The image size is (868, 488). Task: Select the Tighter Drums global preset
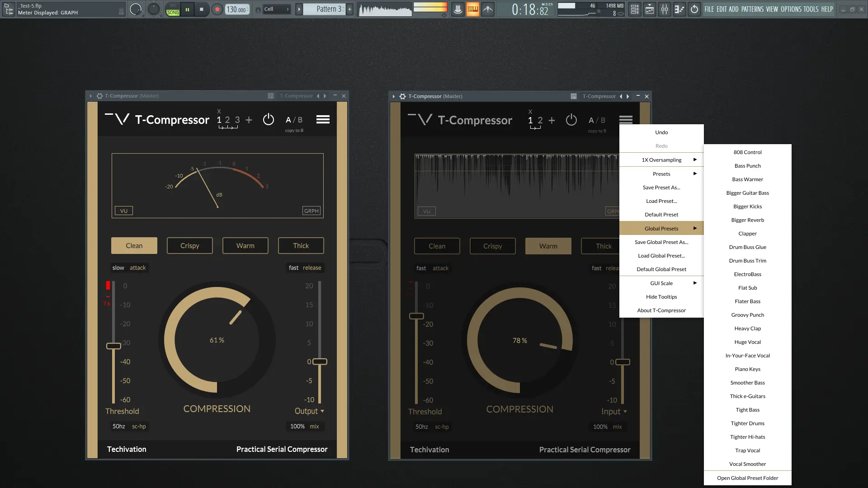pyautogui.click(x=747, y=423)
